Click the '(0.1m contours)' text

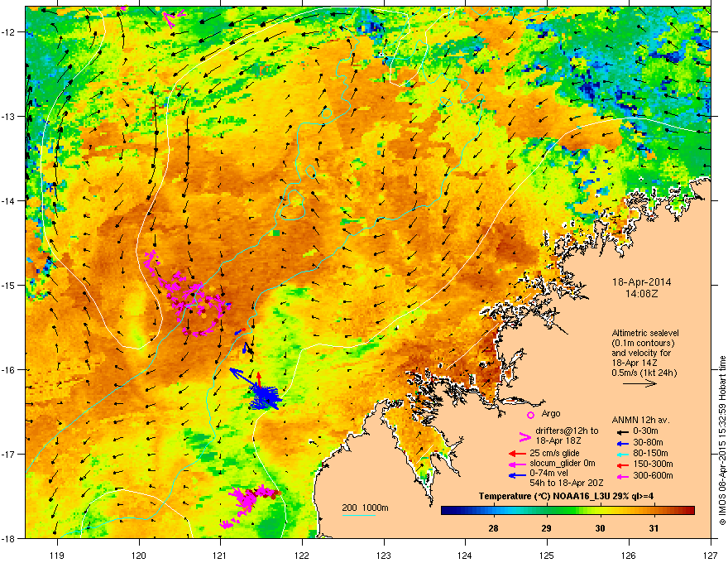point(643,344)
